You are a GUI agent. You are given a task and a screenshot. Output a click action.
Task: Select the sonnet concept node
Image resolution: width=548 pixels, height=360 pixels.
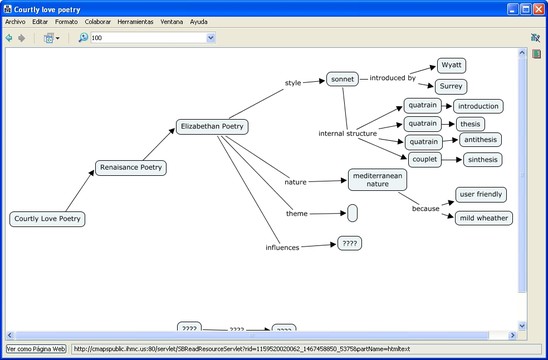click(342, 79)
